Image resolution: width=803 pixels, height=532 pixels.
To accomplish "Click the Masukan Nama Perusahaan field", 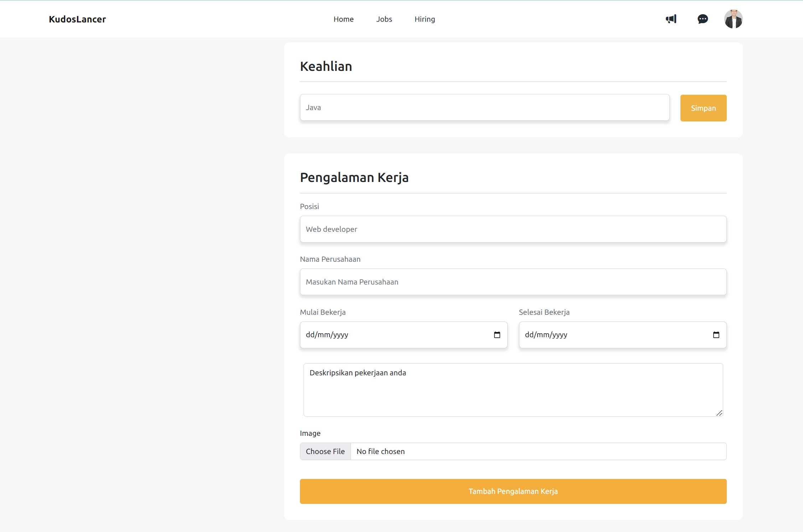I will tap(513, 282).
